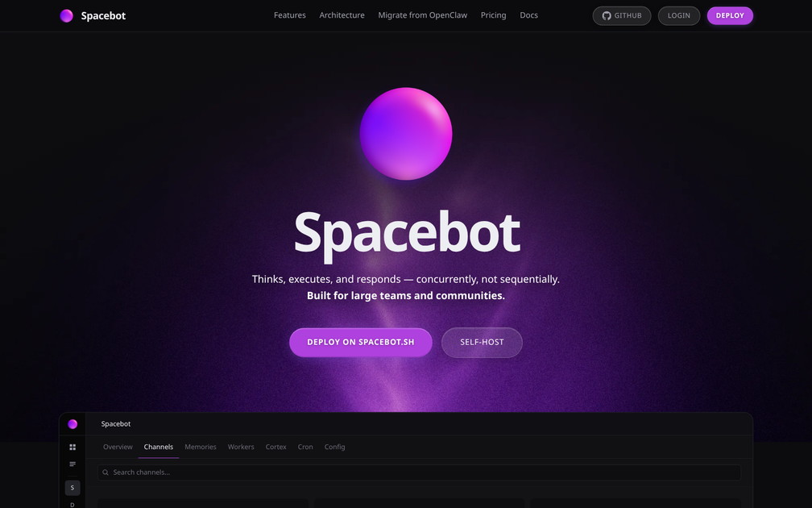Click the orb icon in the dashboard sidebar

(x=72, y=424)
